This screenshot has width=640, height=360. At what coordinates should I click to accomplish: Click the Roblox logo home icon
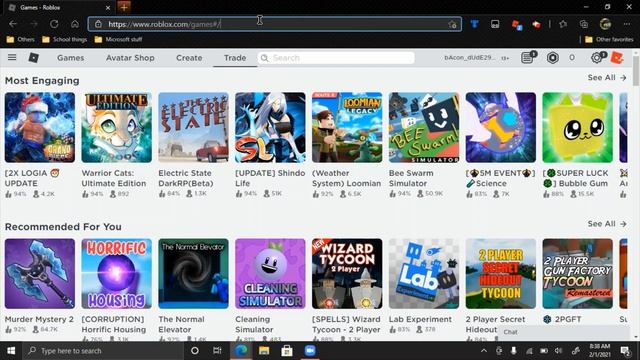pos(33,58)
